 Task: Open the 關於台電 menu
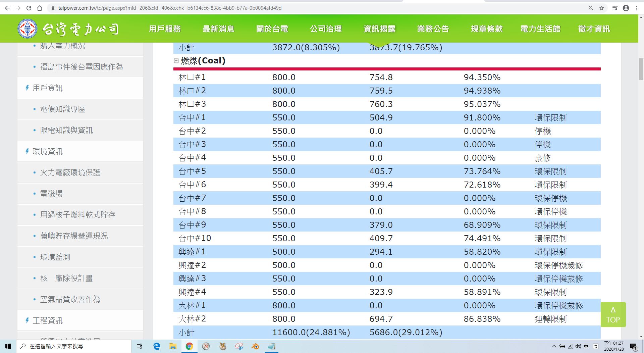tap(272, 29)
